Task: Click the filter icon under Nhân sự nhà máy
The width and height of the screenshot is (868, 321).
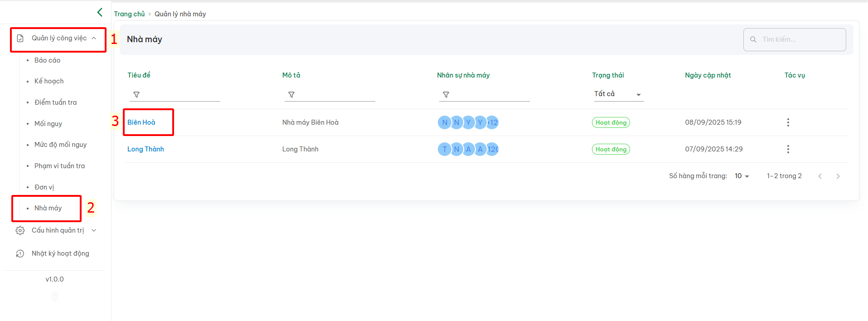Action: 446,95
